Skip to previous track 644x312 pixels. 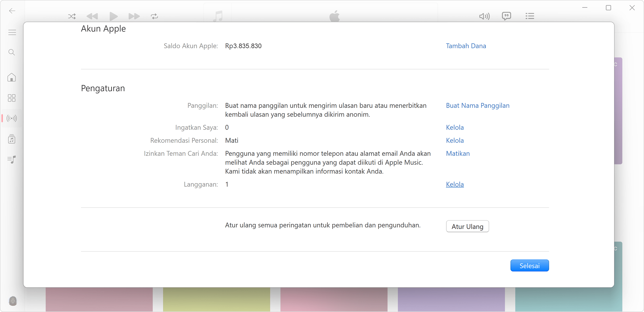(x=92, y=16)
